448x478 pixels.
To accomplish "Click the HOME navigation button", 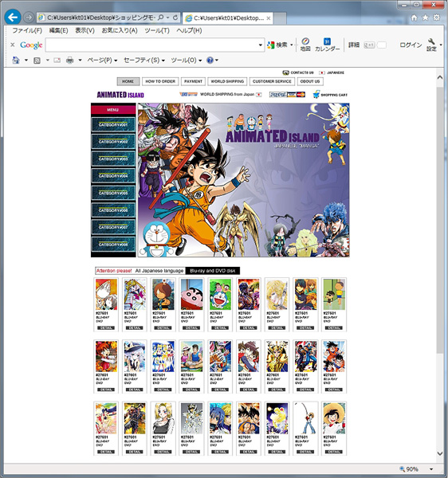I will click(128, 81).
